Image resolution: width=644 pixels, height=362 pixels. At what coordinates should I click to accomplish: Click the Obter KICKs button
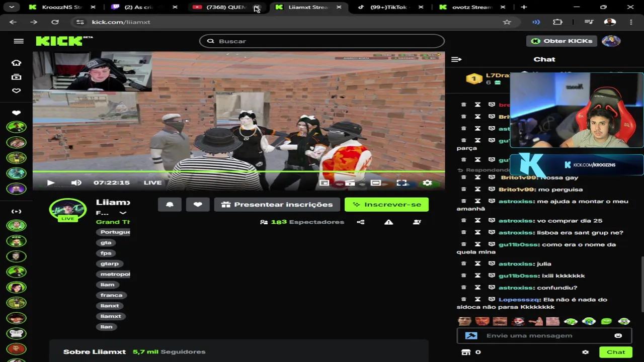tap(562, 41)
